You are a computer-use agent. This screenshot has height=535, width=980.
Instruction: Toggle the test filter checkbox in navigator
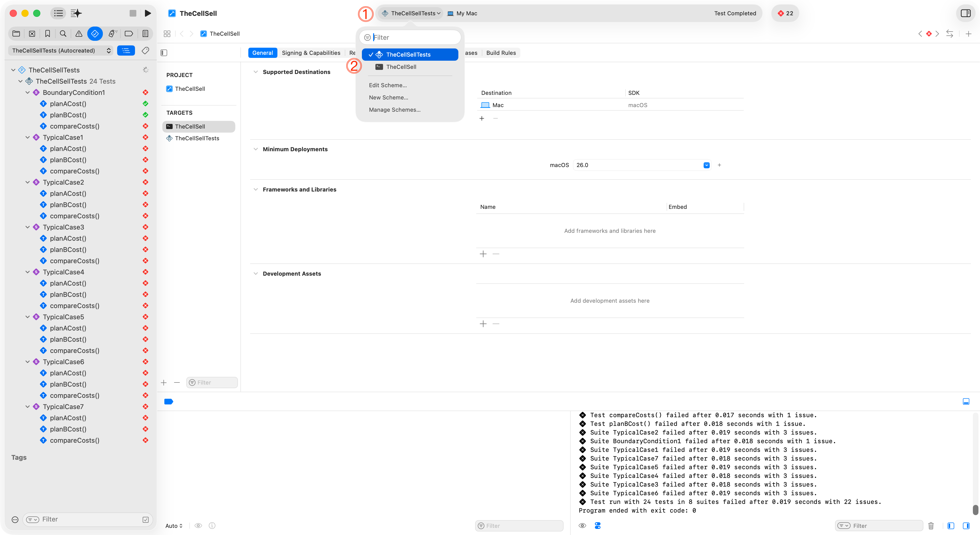point(145,519)
